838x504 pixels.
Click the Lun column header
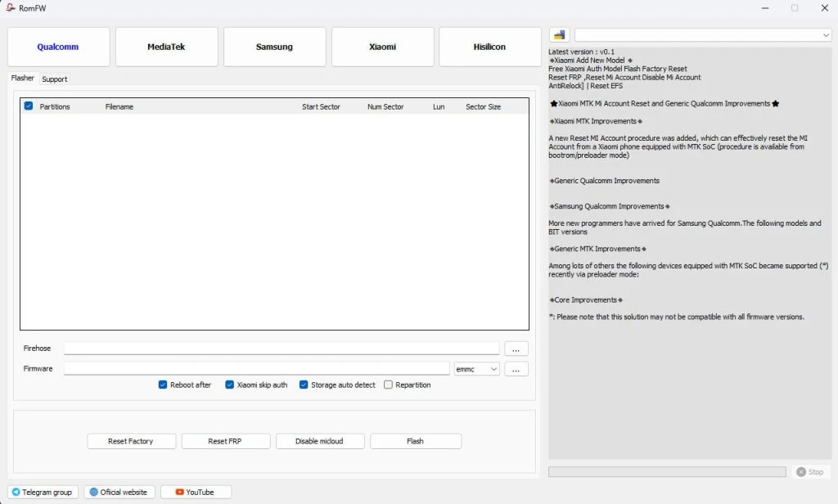439,107
